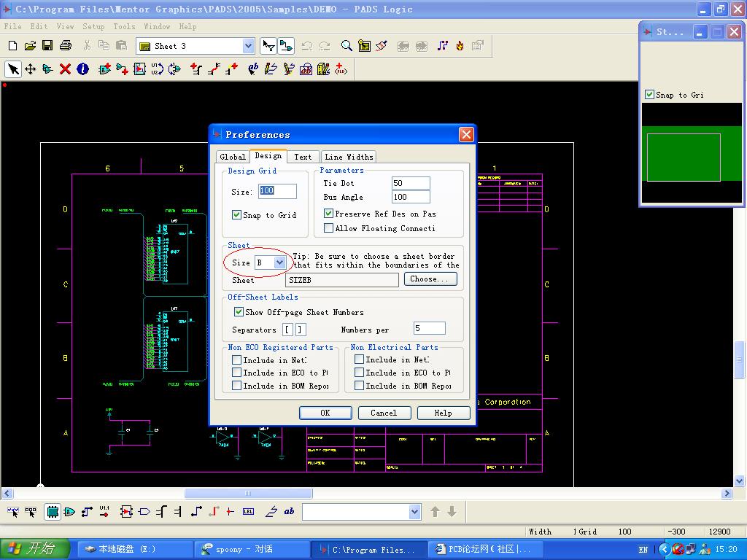
Task: Open the folder Open file icon
Action: point(30,46)
